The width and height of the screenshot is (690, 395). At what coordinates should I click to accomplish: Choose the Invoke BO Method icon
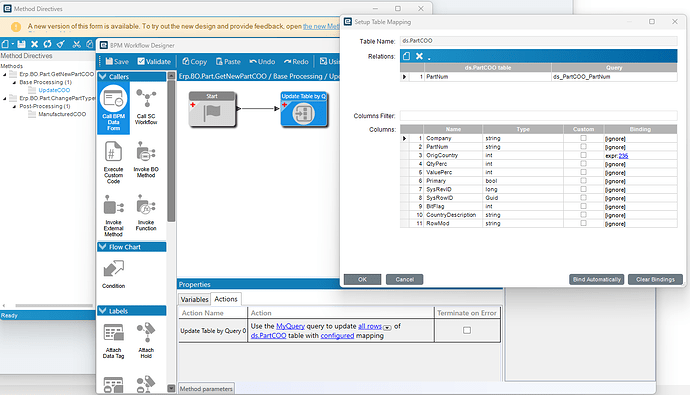[146, 159]
